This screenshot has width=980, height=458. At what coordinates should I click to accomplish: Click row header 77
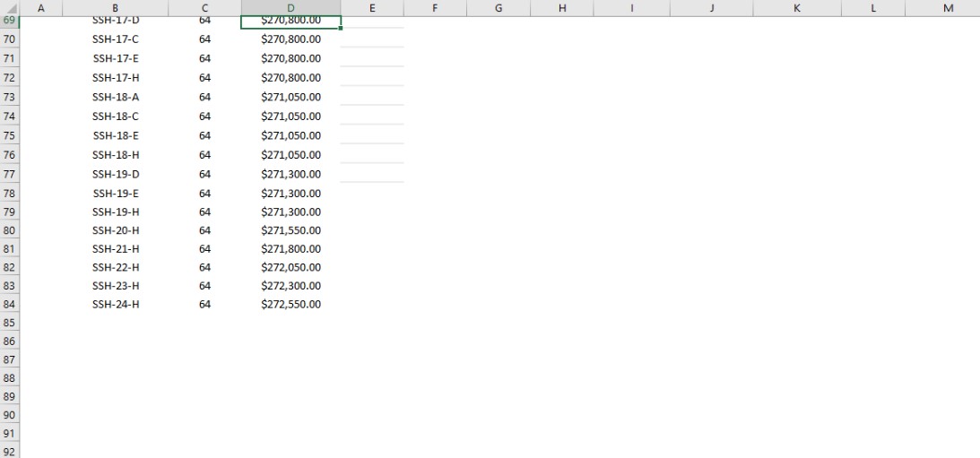coord(9,174)
